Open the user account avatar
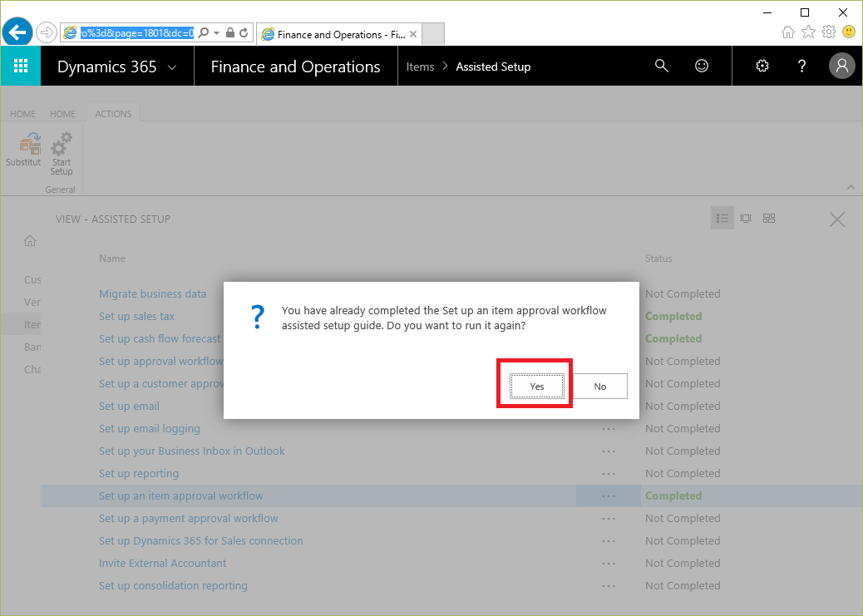 tap(842, 66)
